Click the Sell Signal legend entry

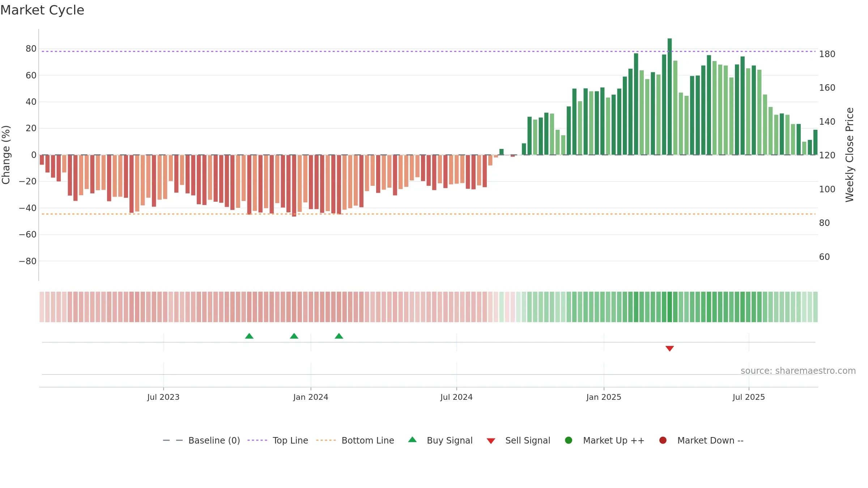pos(518,440)
